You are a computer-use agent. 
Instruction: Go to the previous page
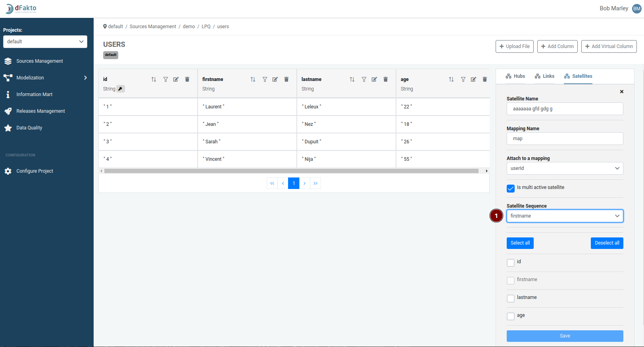coord(283,183)
